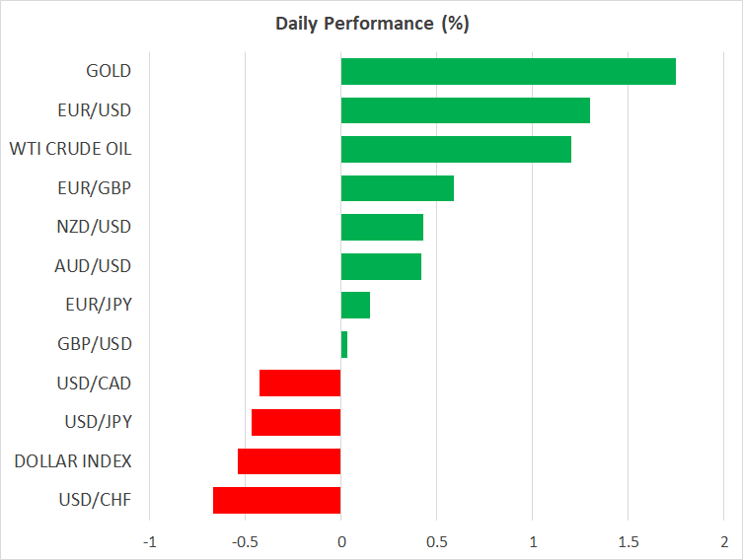743x560 pixels.
Task: Select the -0.5 tick label
Action: click(x=243, y=542)
